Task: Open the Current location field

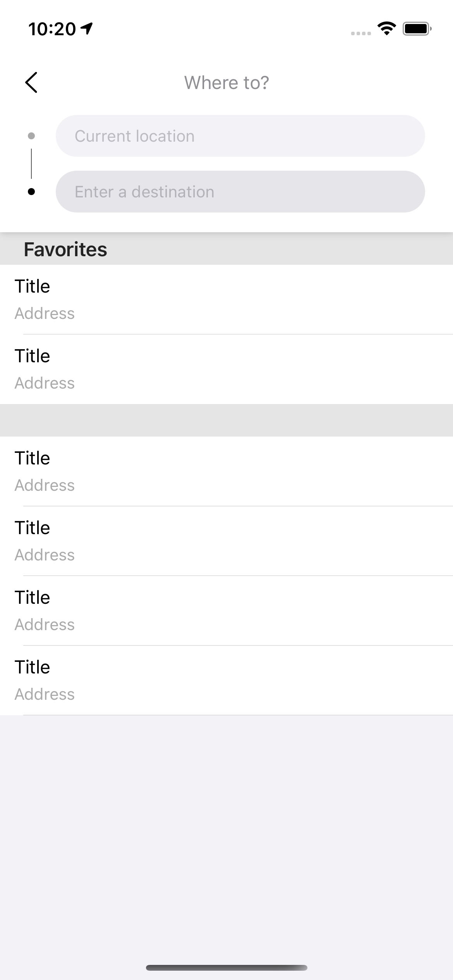Action: (240, 136)
